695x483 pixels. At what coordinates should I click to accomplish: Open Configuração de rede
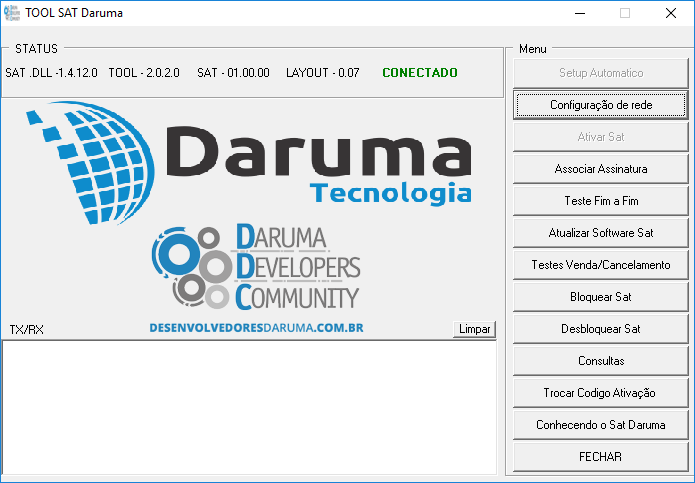(601, 105)
